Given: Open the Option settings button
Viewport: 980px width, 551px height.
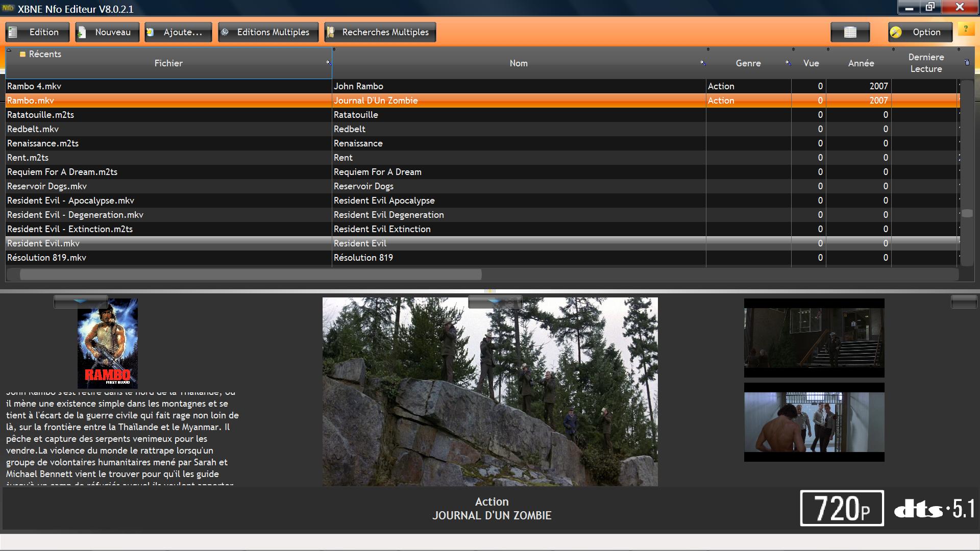Looking at the screenshot, I should pos(920,32).
